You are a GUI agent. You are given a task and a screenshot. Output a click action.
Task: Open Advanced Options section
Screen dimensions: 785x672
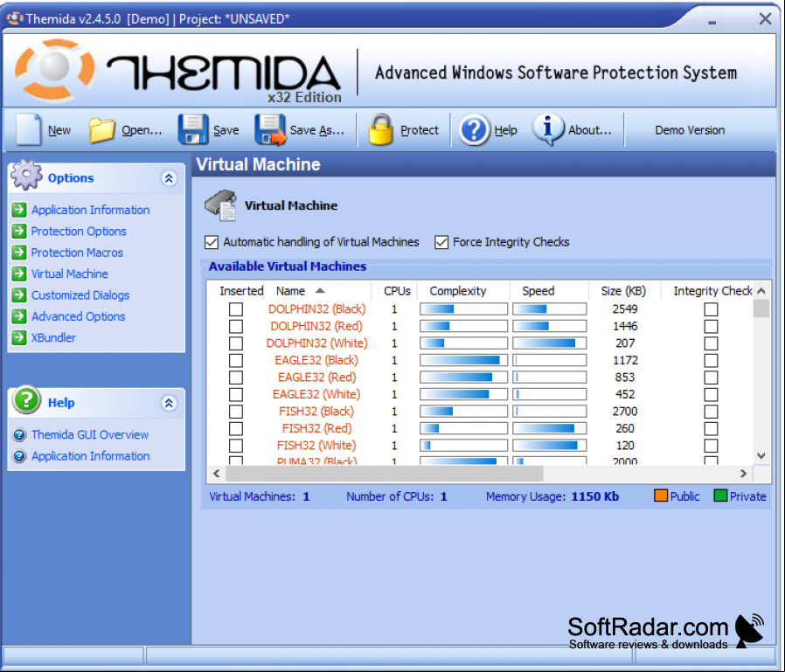(78, 316)
